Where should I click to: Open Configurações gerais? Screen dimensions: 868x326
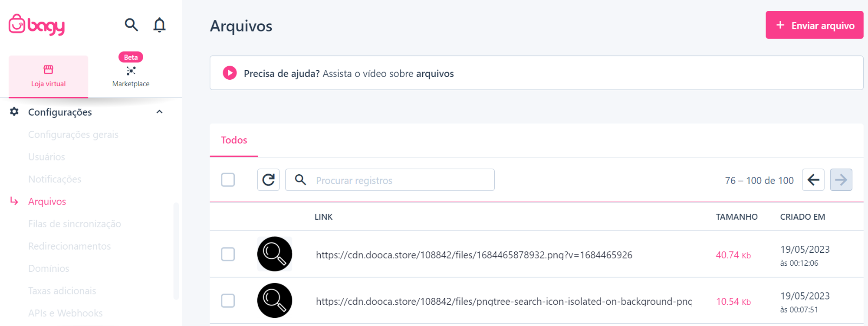pos(73,134)
